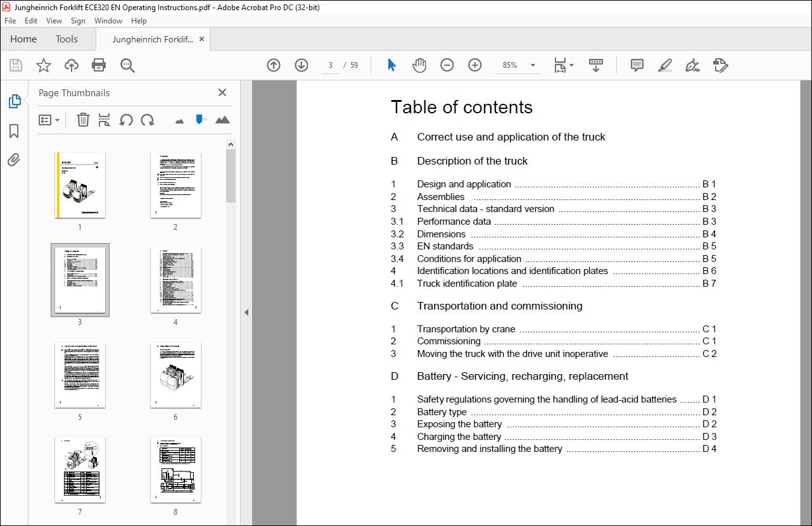Open the Bookmarks pane icon
812x526 pixels.
click(x=14, y=131)
